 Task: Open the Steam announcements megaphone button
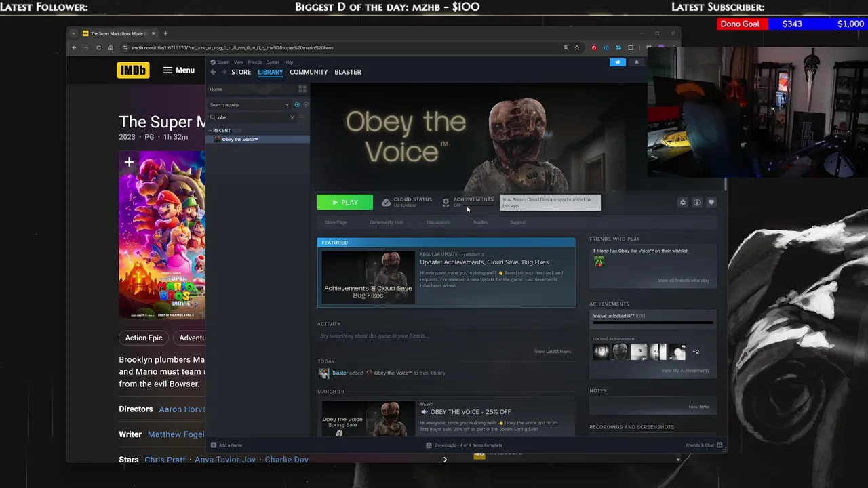pyautogui.click(x=617, y=62)
